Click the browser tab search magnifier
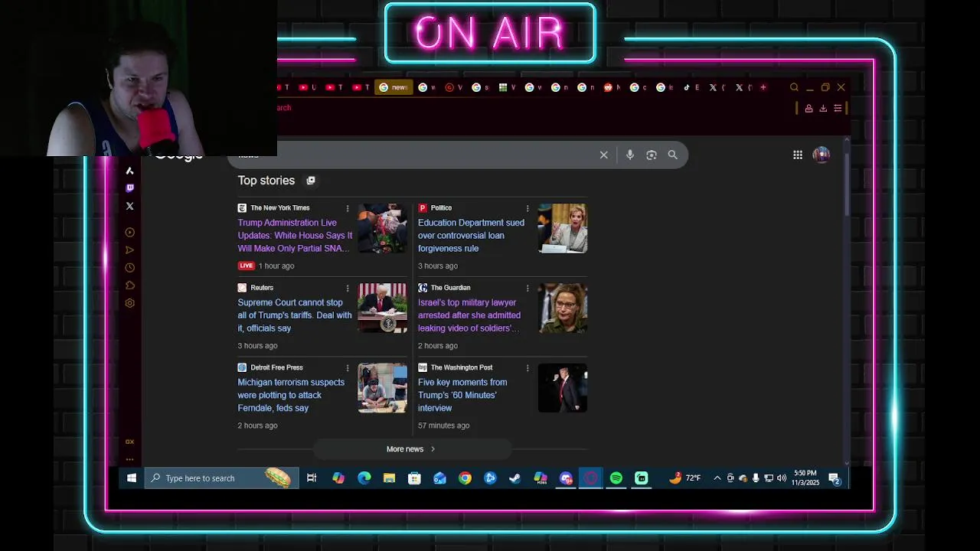980x551 pixels. pyautogui.click(x=794, y=87)
